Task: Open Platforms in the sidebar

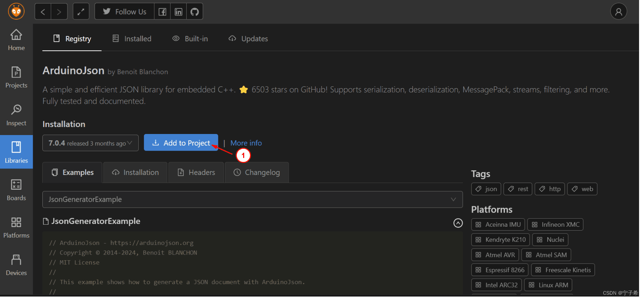Action: click(x=16, y=228)
